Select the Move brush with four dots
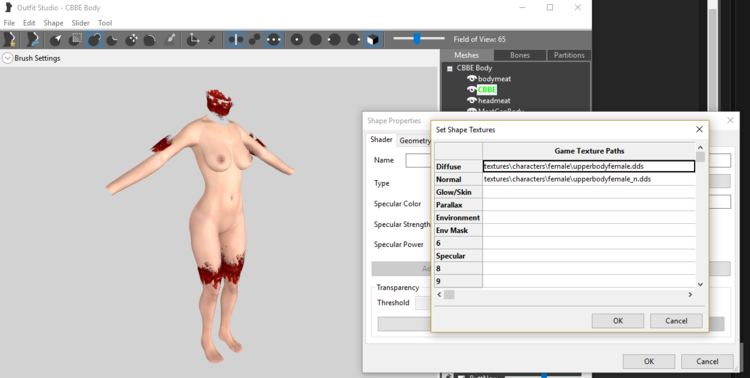This screenshot has width=750, height=378. (x=131, y=40)
